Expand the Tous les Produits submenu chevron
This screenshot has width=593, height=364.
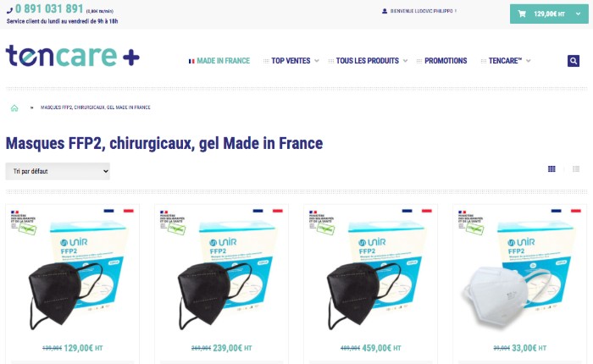[405, 61]
